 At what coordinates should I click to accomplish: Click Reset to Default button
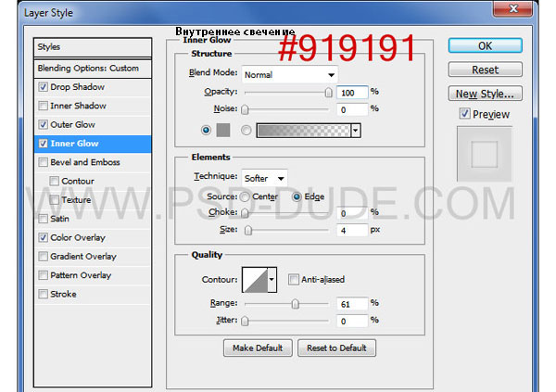(x=336, y=348)
